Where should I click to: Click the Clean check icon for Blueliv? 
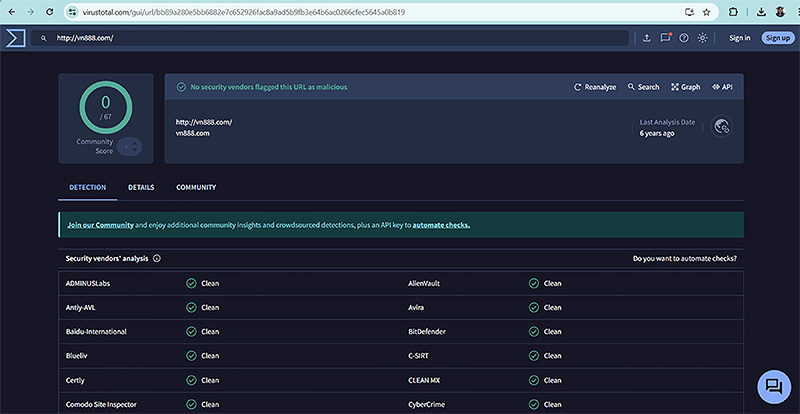tap(191, 356)
